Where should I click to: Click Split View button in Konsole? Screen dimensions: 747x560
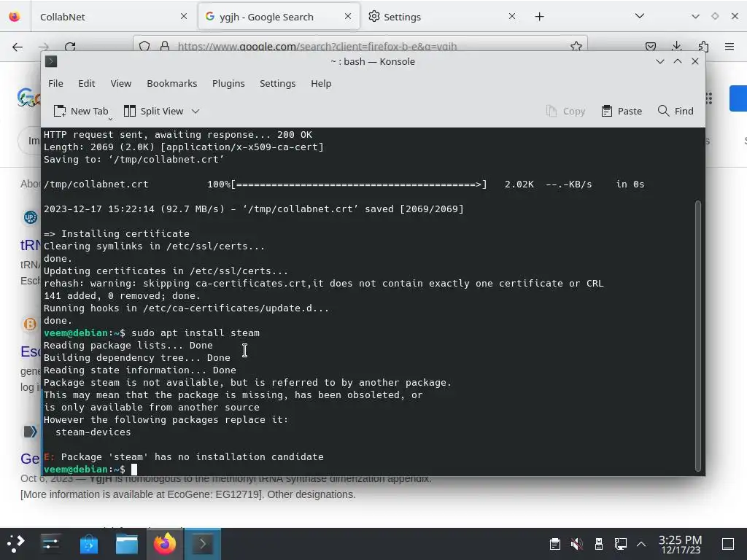pyautogui.click(x=153, y=111)
